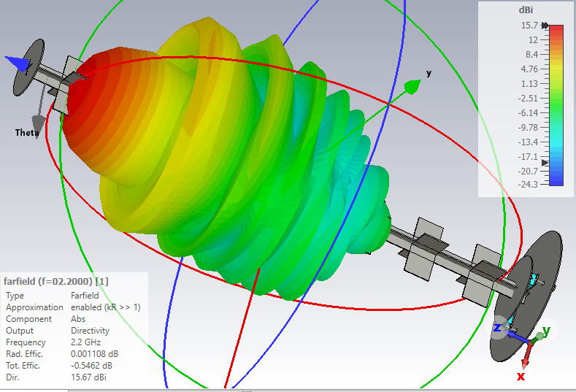Image resolution: width=576 pixels, height=392 pixels.
Task: Click the '-6.14' legend value
Action: pyautogui.click(x=528, y=113)
